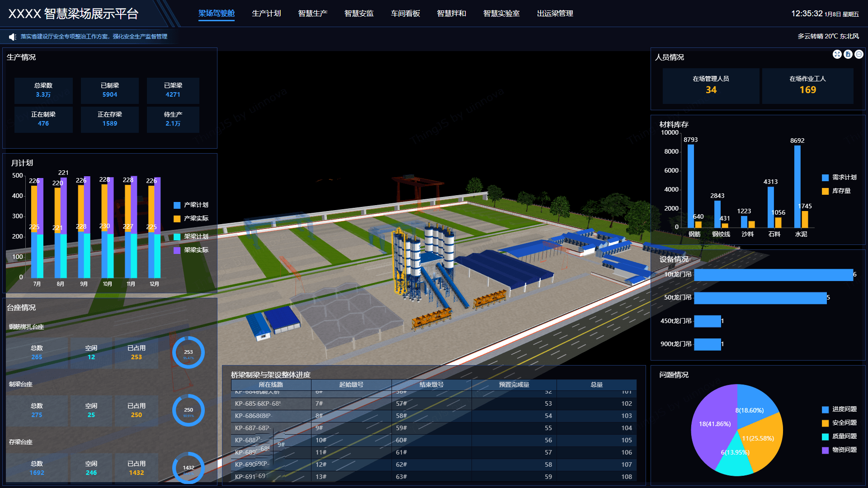The image size is (868, 488).
Task: Click the 1432 ring gauge for 存梁台座
Action: [x=188, y=468]
